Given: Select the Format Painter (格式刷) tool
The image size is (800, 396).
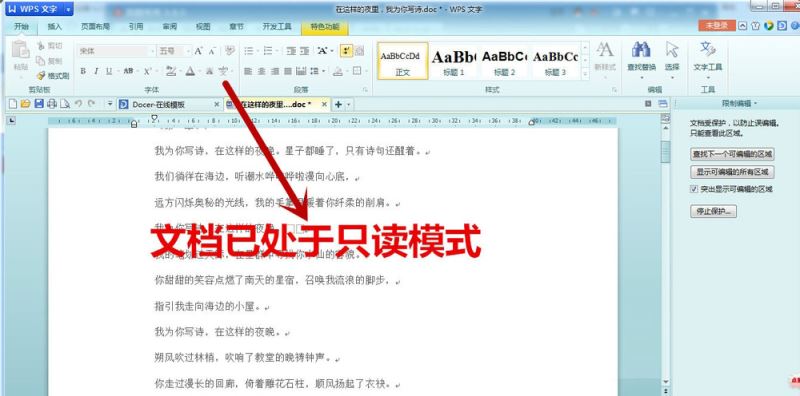Looking at the screenshot, I should tap(52, 76).
